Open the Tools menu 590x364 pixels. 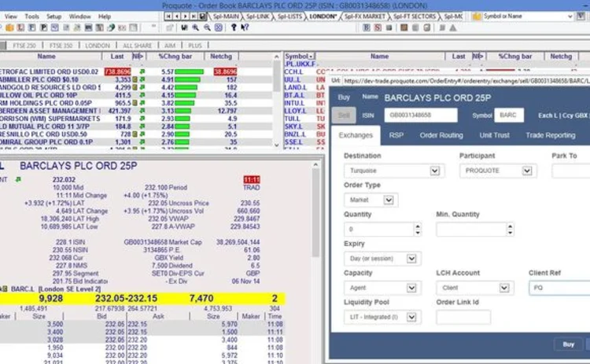32,17
